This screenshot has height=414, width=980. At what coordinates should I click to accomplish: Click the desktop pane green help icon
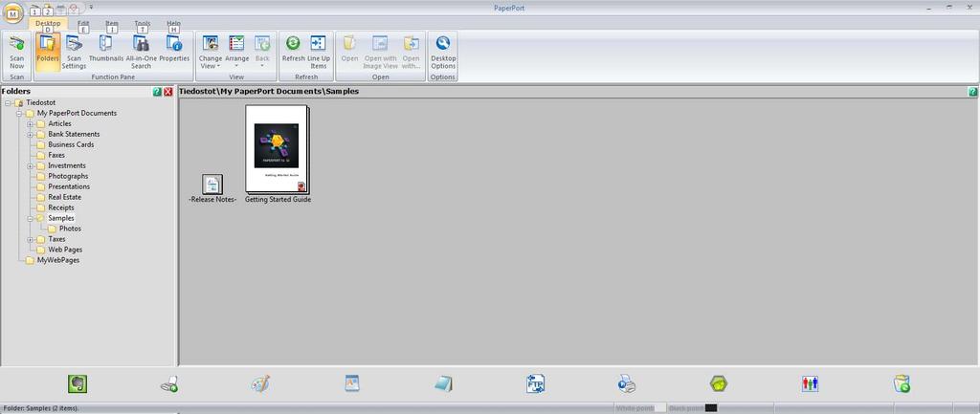point(972,92)
